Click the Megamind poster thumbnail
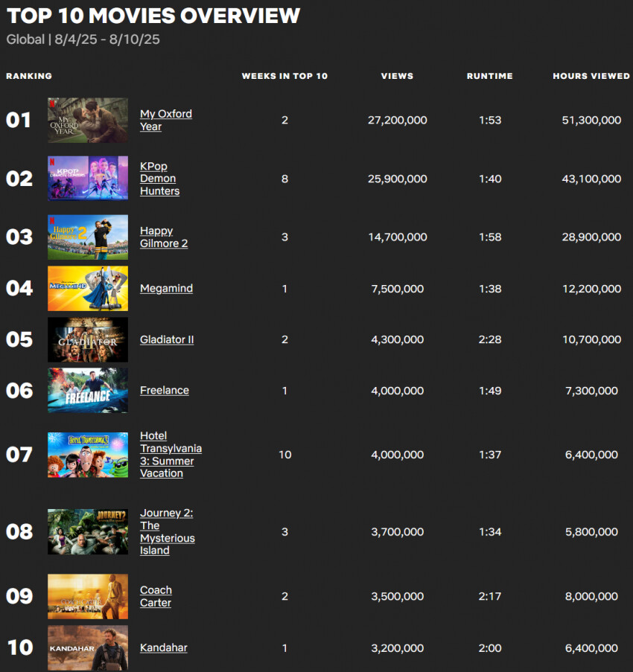Image resolution: width=633 pixels, height=672 pixels. pos(88,289)
